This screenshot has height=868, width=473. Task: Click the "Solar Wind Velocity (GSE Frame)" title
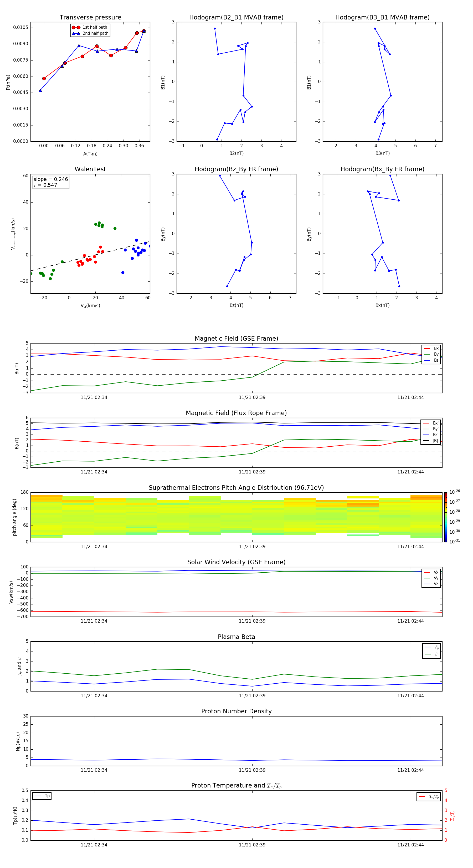pos(236,562)
